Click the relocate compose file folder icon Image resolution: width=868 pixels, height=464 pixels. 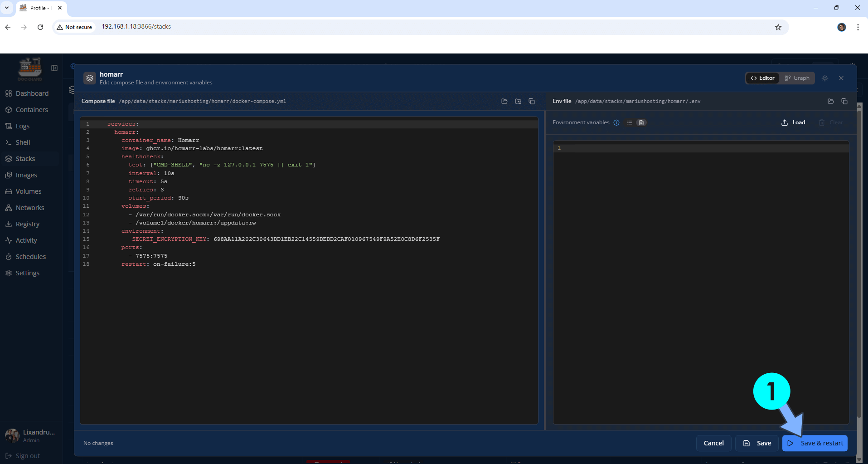click(518, 101)
